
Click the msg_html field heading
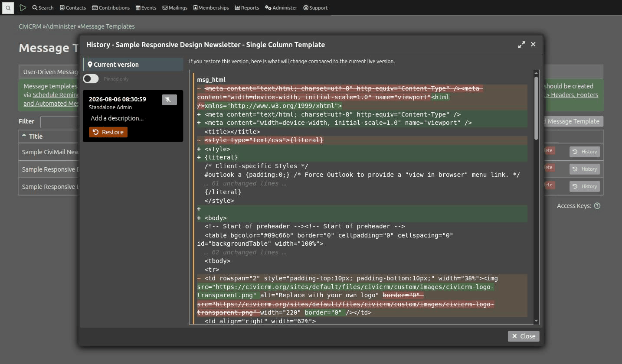pyautogui.click(x=211, y=80)
